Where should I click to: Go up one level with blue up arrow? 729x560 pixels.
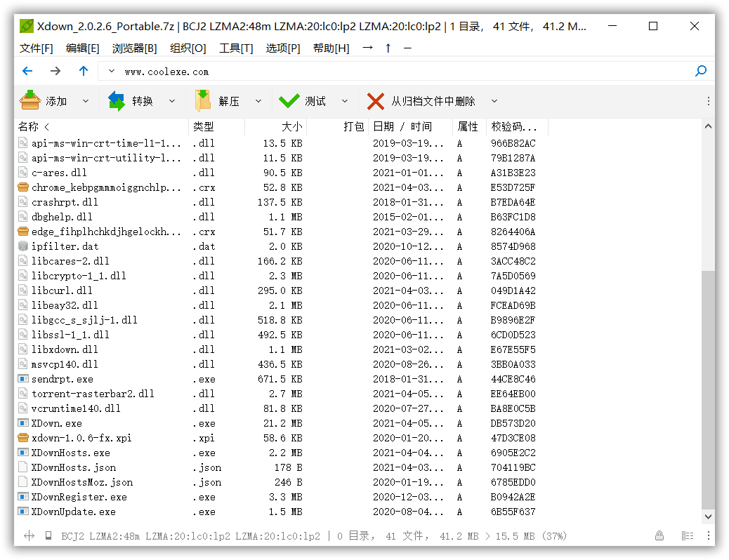tap(84, 71)
